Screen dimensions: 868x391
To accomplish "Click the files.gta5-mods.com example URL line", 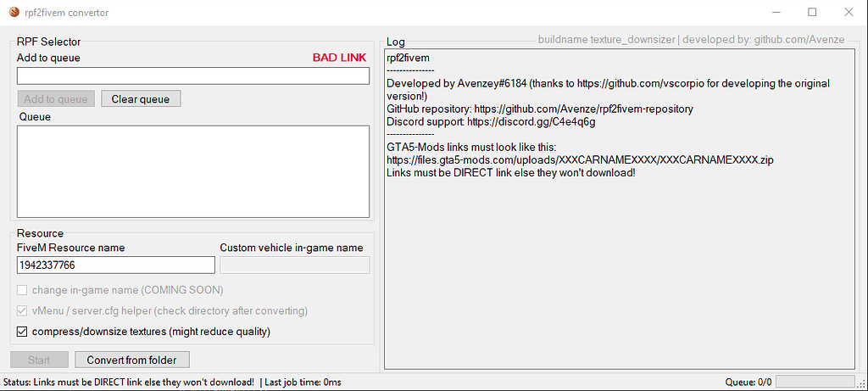I will [580, 160].
